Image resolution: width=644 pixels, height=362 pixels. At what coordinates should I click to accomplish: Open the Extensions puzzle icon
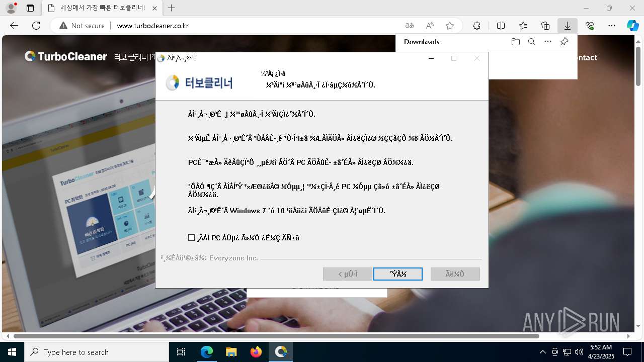[x=476, y=26]
